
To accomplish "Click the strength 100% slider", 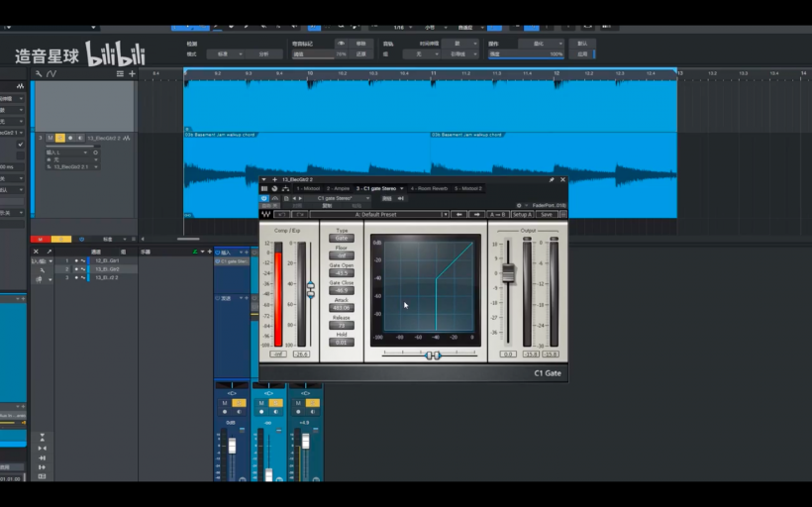I will 526,53.
